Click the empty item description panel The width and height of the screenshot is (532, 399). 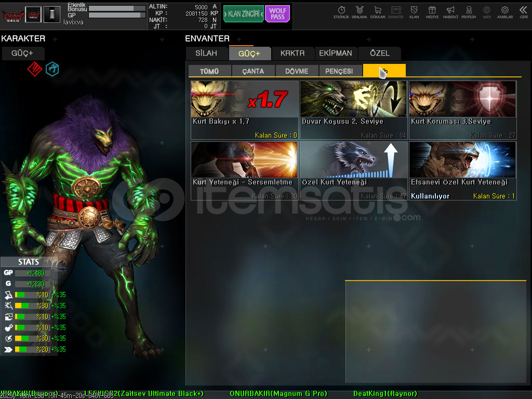pos(436,332)
